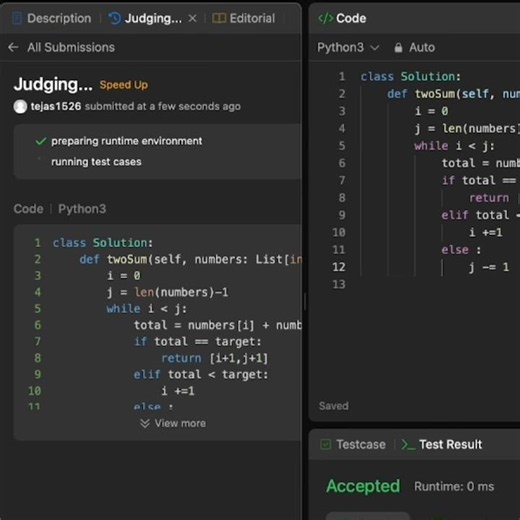Open the Test Result tab
Viewport: 520px width, 520px height.
[442, 444]
